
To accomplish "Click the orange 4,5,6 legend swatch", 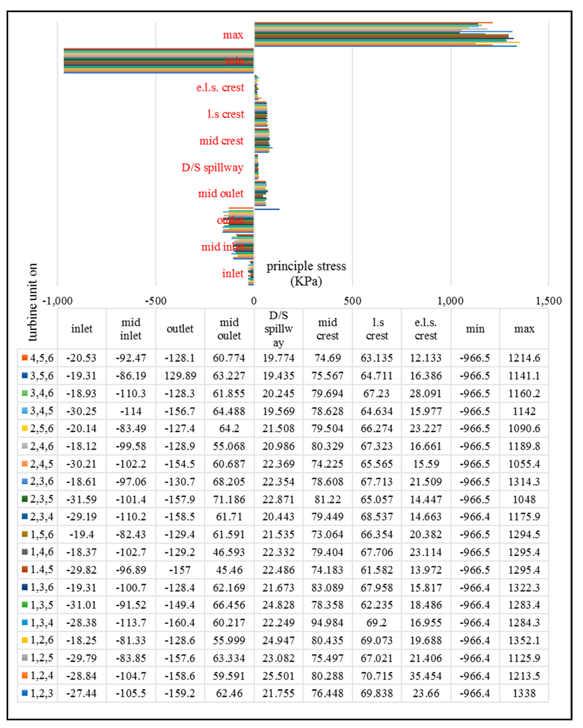I will pyautogui.click(x=25, y=358).
